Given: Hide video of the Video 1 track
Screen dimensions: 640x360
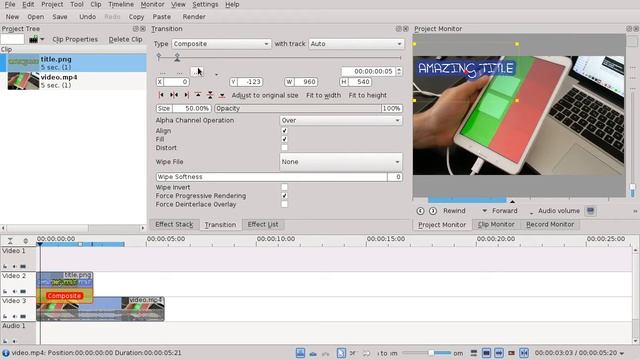Looking at the screenshot, I should 23,267.
